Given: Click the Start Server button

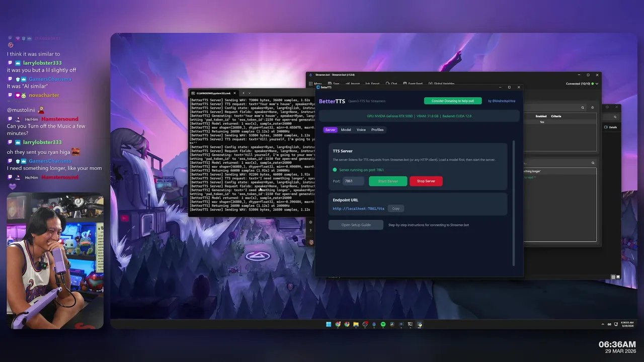Looking at the screenshot, I should (388, 181).
